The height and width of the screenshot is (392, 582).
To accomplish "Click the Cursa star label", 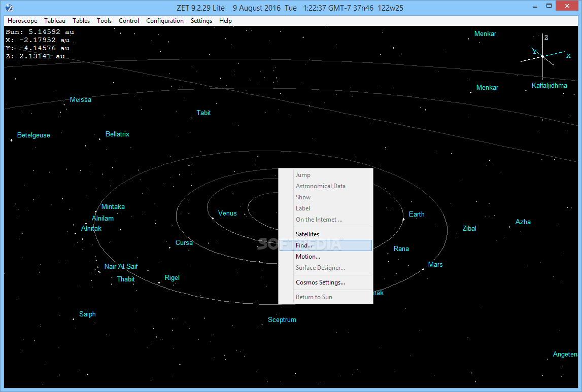I will pyautogui.click(x=184, y=242).
